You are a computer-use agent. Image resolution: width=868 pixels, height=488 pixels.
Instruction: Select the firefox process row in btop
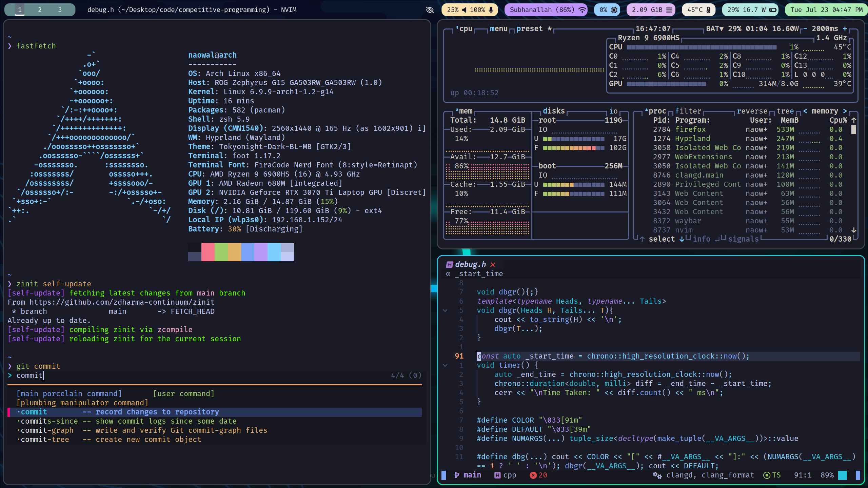pyautogui.click(x=748, y=129)
